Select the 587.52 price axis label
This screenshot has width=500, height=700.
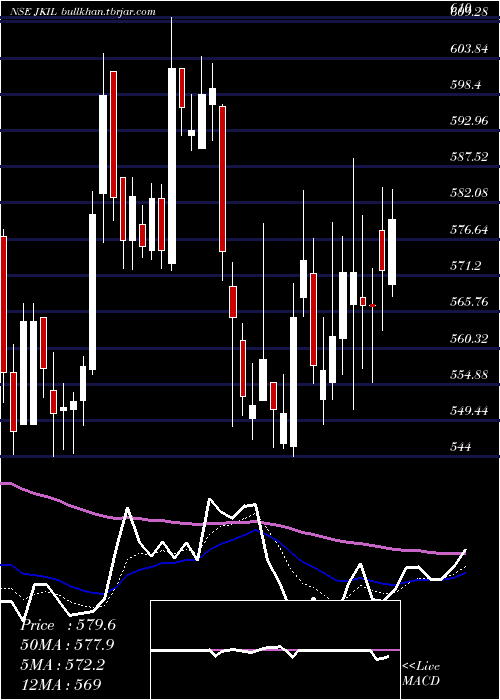[469, 156]
